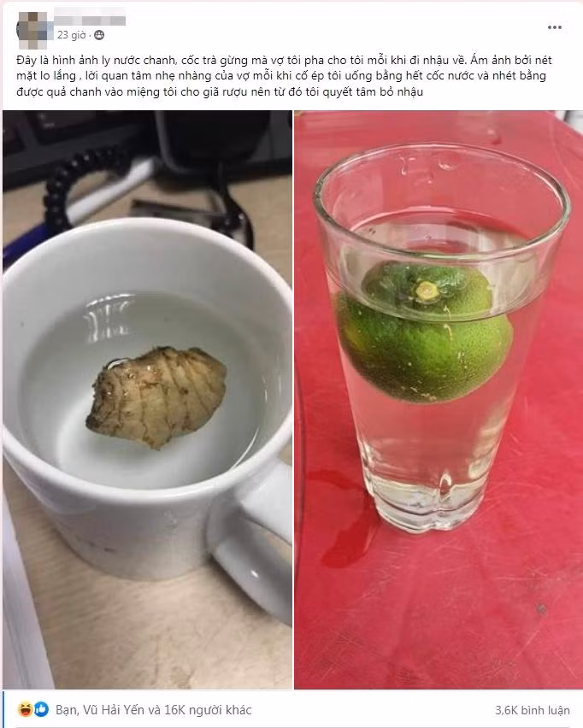View the 3,6K bình luận comments
Image resolution: width=583 pixels, height=728 pixels.
pyautogui.click(x=533, y=710)
